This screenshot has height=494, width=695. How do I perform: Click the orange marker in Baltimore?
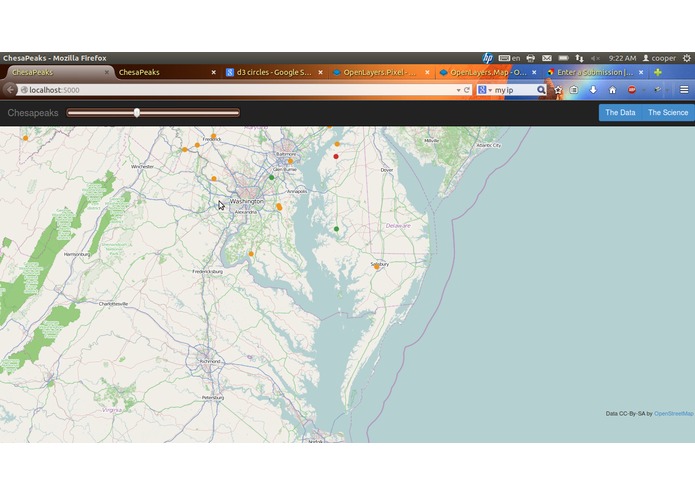290,161
